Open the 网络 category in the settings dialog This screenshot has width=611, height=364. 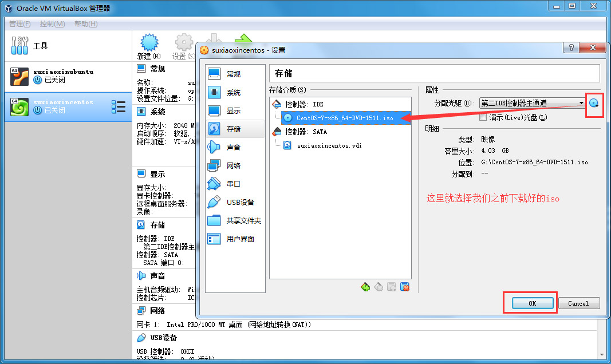[x=235, y=165]
